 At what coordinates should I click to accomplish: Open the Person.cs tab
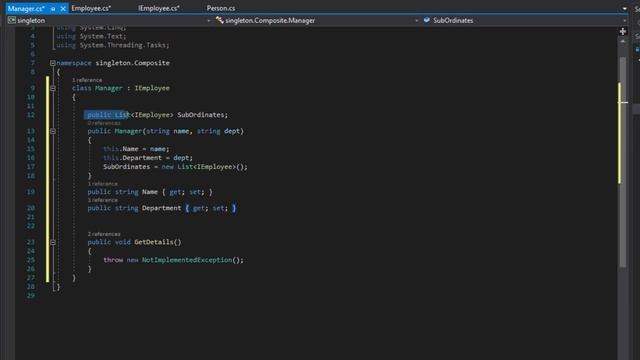(221, 8)
